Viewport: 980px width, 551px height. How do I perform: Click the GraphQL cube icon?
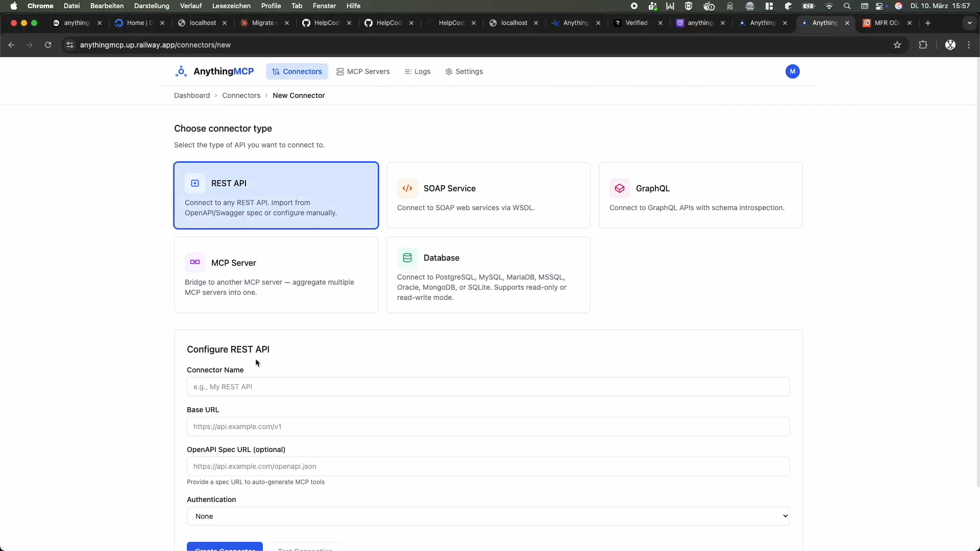click(620, 188)
